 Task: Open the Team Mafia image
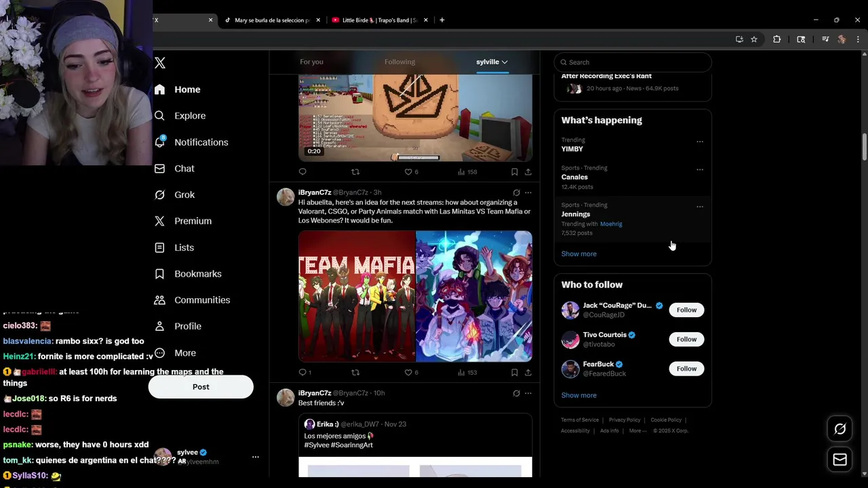click(357, 296)
